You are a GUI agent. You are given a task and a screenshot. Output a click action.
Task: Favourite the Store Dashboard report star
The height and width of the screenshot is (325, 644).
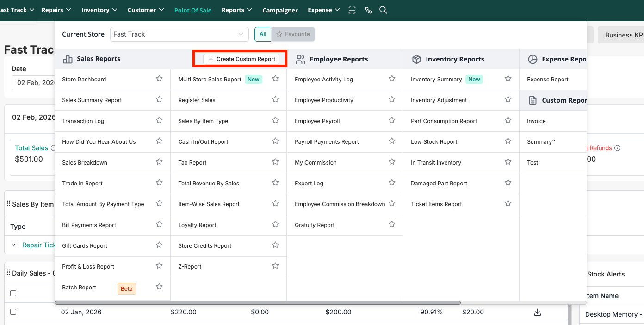pos(159,79)
